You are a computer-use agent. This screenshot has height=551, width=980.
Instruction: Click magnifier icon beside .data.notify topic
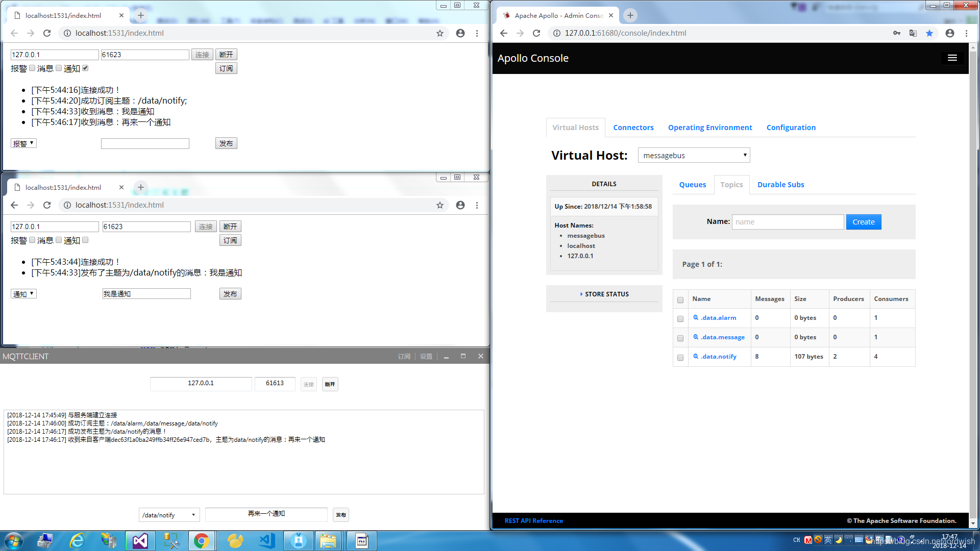(x=695, y=357)
